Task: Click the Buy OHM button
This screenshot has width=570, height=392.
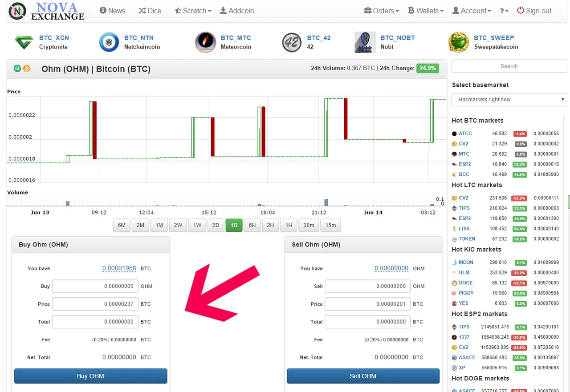Action: point(91,376)
